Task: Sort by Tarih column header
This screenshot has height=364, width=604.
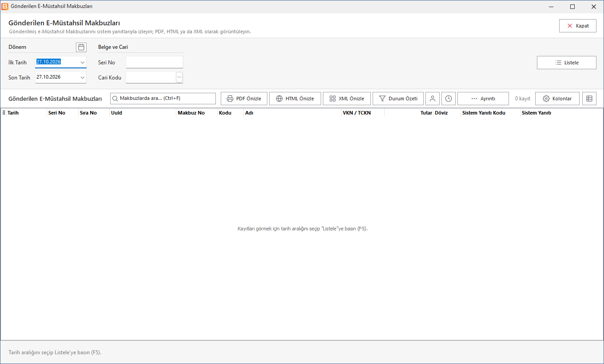Action: coord(27,113)
